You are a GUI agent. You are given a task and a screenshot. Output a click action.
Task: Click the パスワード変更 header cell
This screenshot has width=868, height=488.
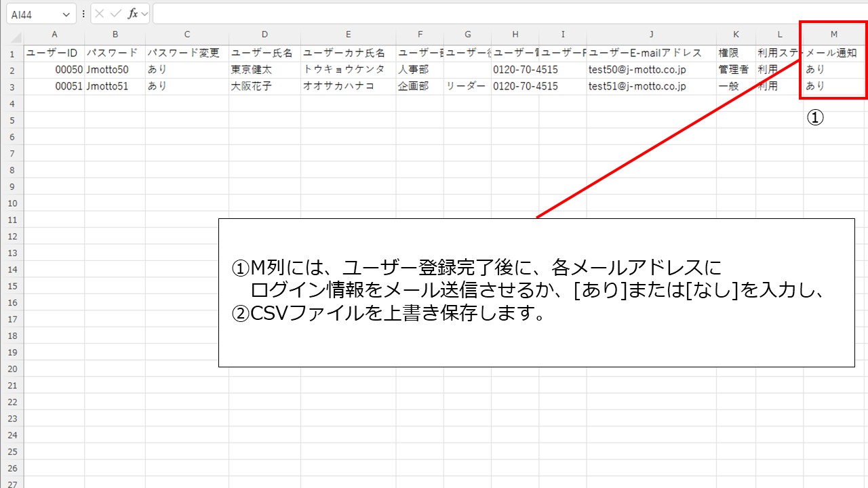[186, 53]
